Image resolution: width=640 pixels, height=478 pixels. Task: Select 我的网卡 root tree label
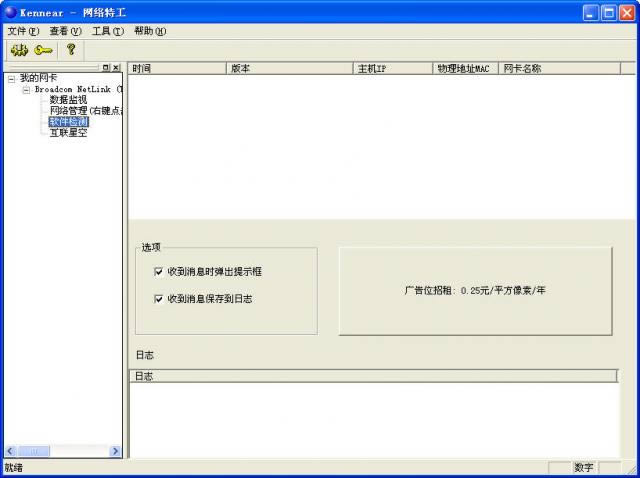[x=38, y=78]
